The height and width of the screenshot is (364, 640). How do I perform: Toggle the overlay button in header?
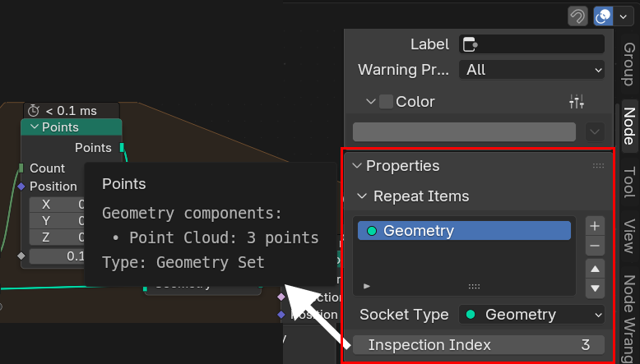[x=603, y=16]
